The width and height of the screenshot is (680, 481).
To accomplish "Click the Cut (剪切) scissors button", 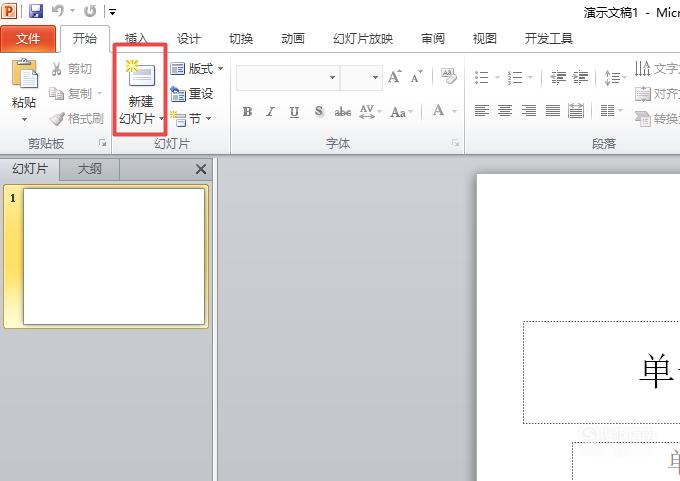I will coord(72,69).
